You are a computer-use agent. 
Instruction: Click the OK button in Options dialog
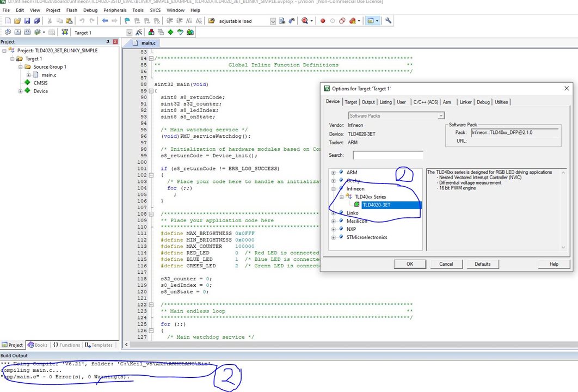click(x=409, y=264)
